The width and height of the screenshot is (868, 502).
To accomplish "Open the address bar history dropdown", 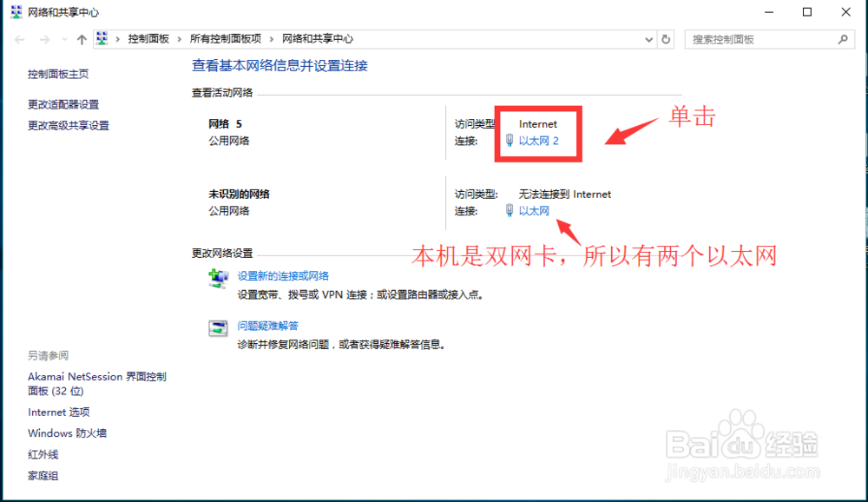I will pyautogui.click(x=648, y=39).
